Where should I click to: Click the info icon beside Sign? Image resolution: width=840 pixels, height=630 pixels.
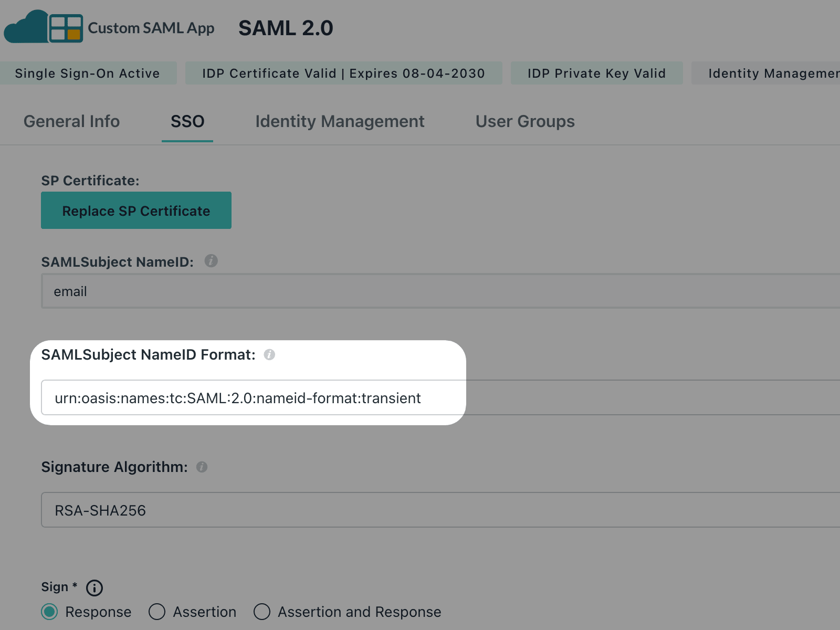pos(94,587)
